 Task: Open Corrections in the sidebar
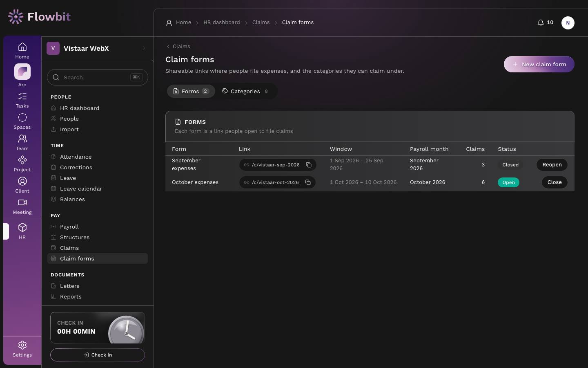(97, 167)
